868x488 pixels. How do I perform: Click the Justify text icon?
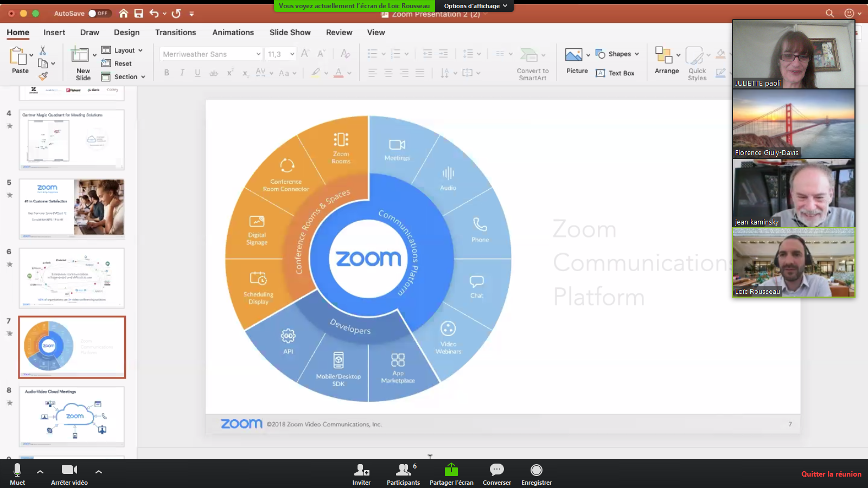[x=420, y=73]
